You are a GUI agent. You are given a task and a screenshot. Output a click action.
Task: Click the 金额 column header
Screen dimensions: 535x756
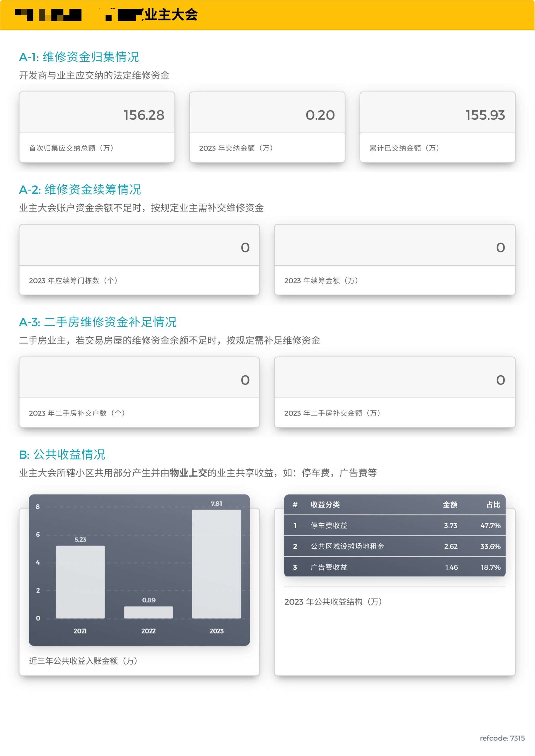point(450,504)
